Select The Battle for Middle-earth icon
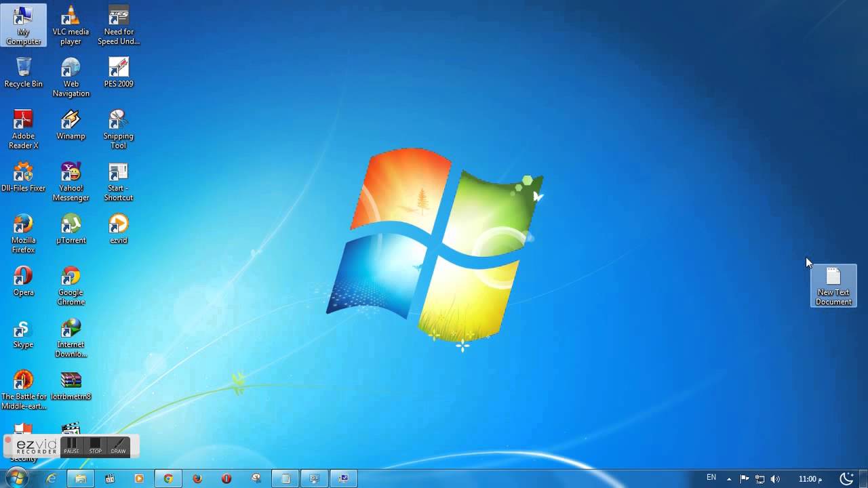Screen dimensions: 868x488 [x=23, y=390]
